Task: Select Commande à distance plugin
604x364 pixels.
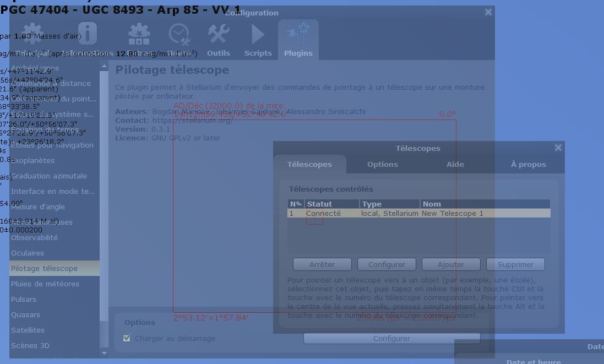Action: tap(55, 84)
